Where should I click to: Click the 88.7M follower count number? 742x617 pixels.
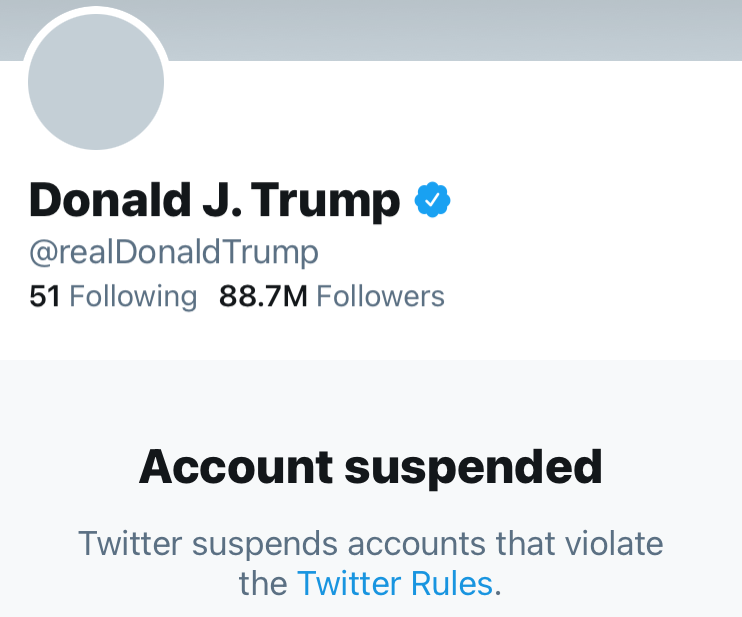[263, 297]
